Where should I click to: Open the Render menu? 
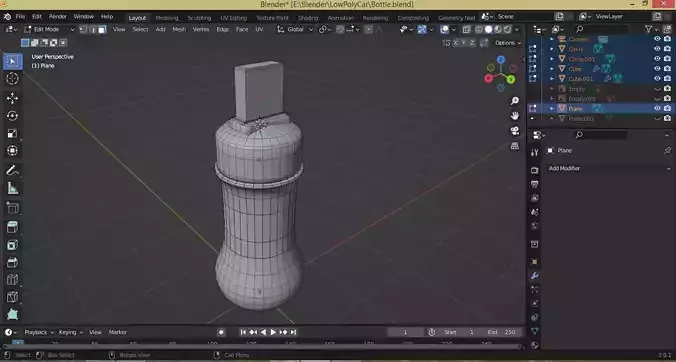pyautogui.click(x=58, y=17)
